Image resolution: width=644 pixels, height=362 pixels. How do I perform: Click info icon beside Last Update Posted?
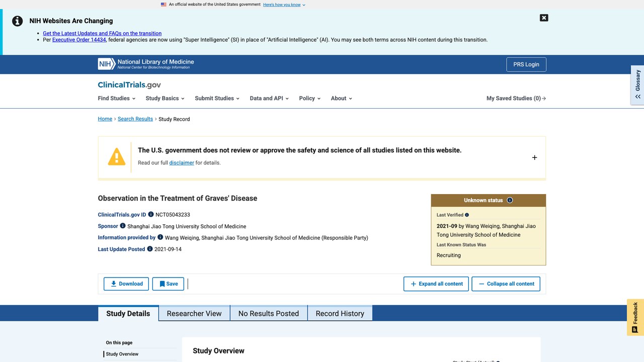[150, 249]
